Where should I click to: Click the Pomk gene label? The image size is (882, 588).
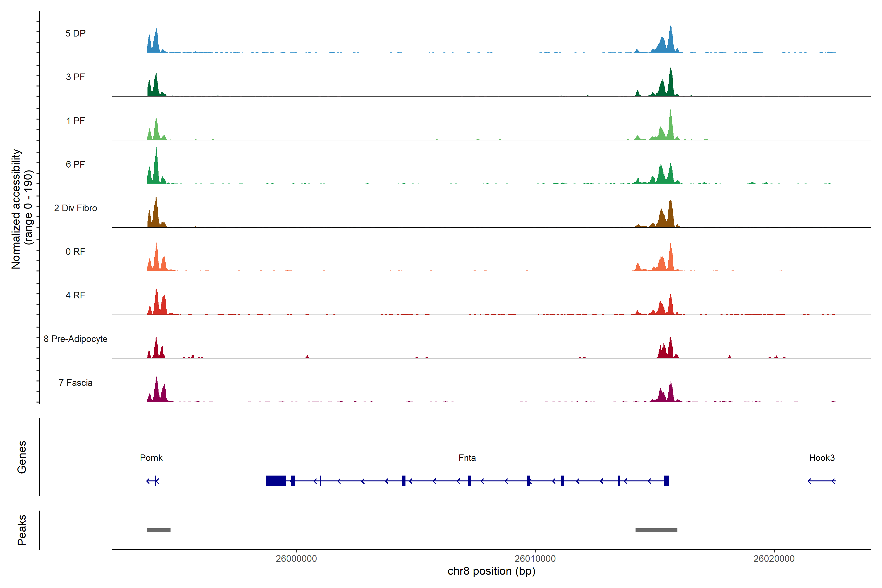(x=151, y=458)
